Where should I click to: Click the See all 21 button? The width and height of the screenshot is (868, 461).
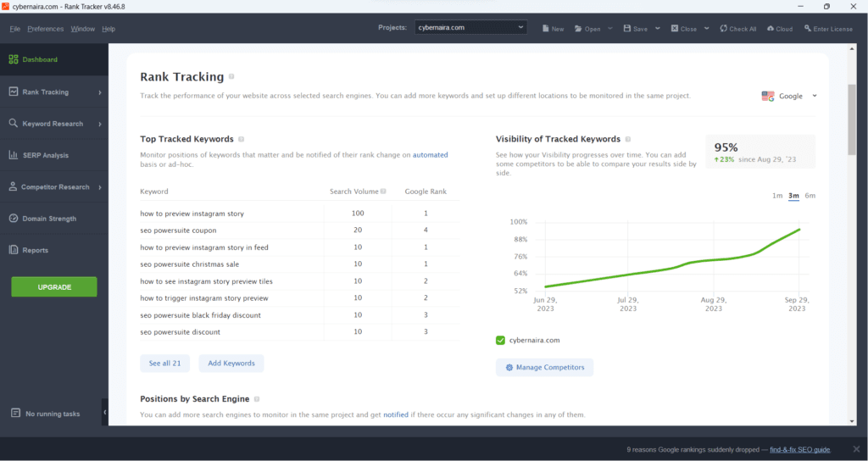click(x=165, y=364)
